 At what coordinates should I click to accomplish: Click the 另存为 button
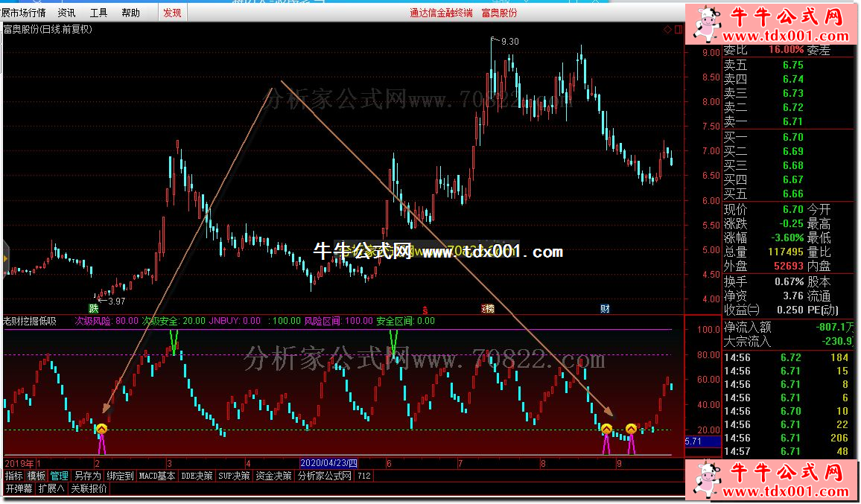[88, 476]
